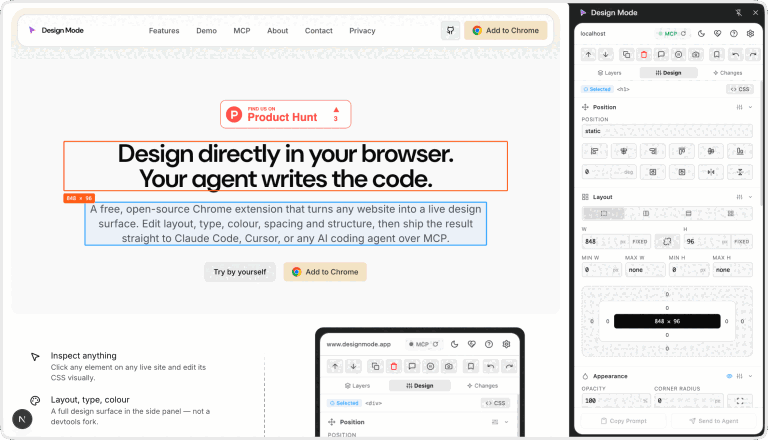Collapse the Position section chevron
The image size is (768, 440).
tap(750, 107)
